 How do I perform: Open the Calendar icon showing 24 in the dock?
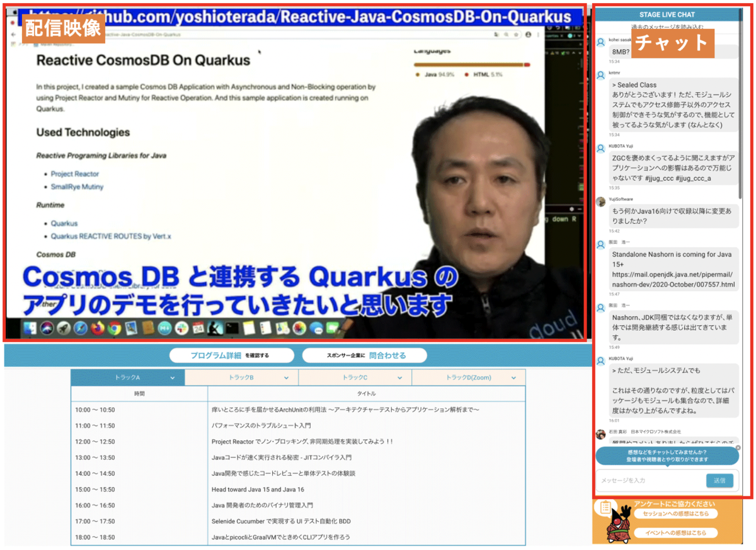point(198,328)
